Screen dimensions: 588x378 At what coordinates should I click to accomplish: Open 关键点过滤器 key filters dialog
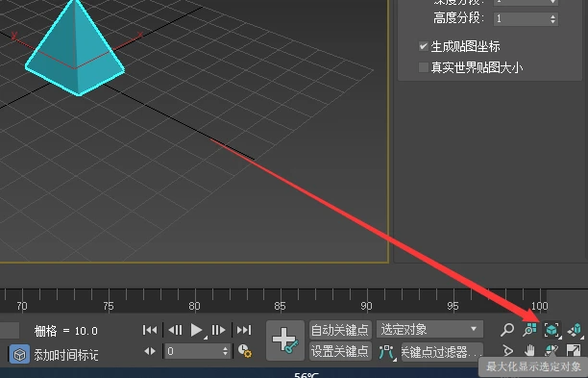(x=442, y=352)
